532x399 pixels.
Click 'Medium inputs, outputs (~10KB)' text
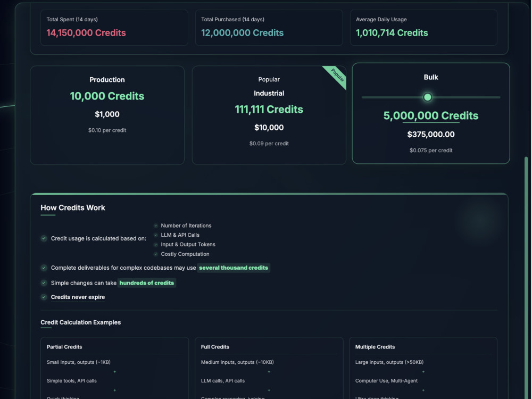[x=237, y=362]
